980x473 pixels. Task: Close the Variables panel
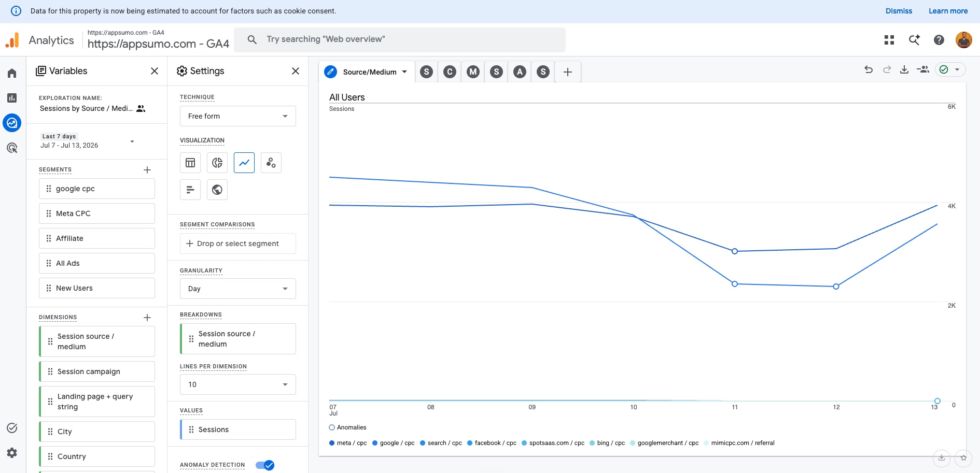click(155, 71)
